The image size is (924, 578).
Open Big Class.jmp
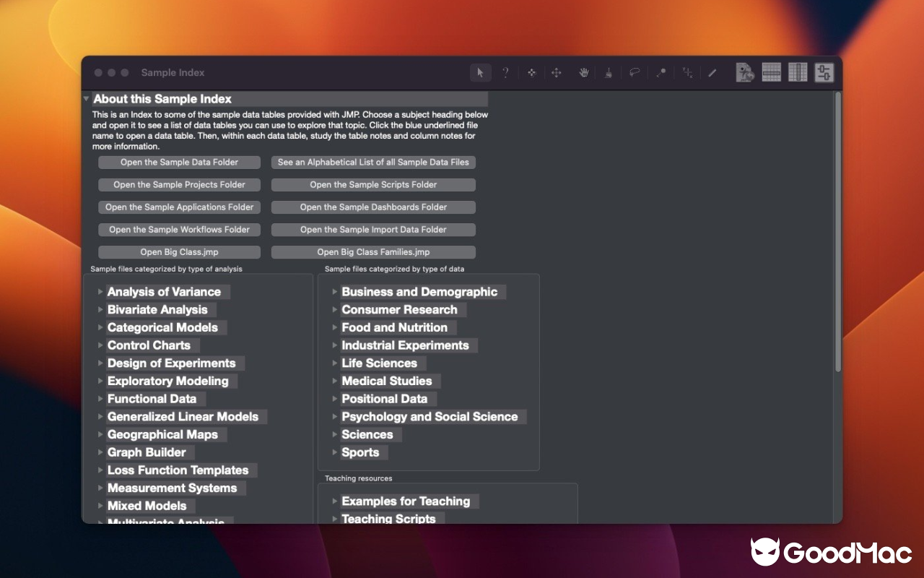[x=178, y=251]
